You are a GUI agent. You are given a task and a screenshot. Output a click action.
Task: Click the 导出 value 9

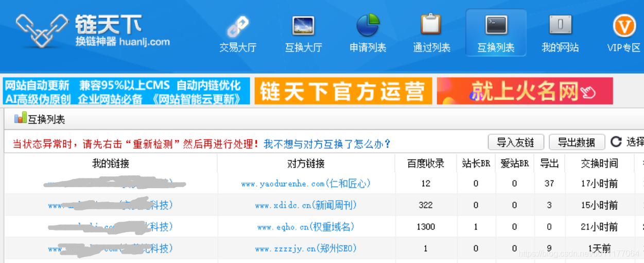549,249
